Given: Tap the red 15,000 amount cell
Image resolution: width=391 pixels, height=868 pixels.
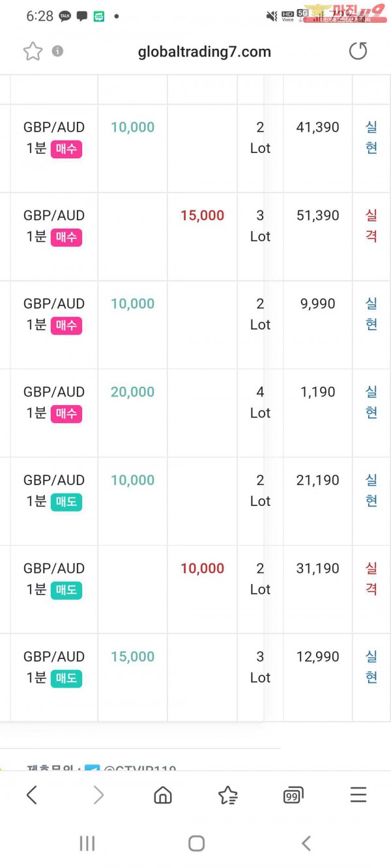Looking at the screenshot, I should [202, 216].
